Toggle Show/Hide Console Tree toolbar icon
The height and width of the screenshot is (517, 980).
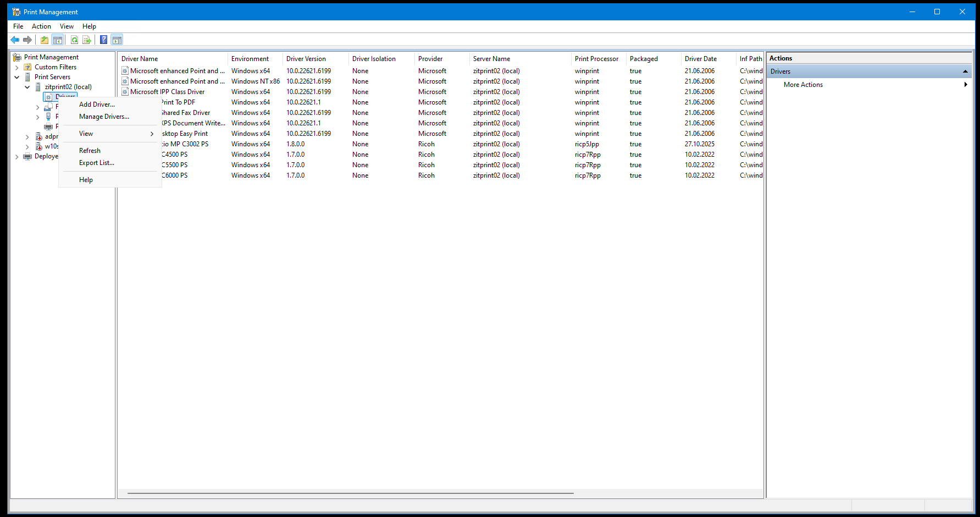58,40
